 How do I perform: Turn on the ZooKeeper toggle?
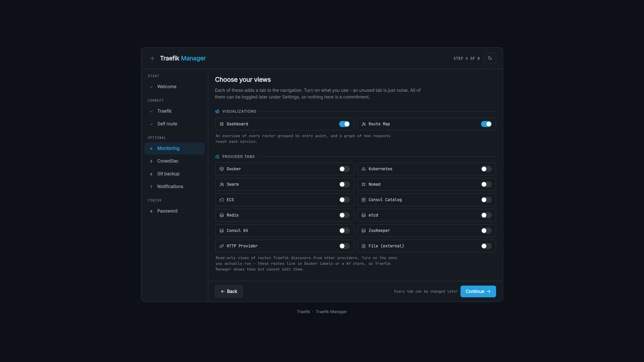pyautogui.click(x=486, y=231)
